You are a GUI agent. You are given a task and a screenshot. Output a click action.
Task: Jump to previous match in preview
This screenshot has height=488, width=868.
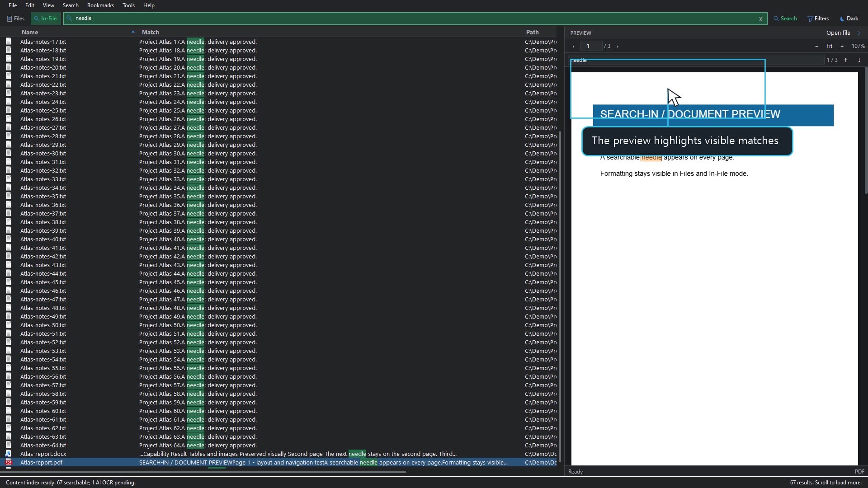(846, 60)
